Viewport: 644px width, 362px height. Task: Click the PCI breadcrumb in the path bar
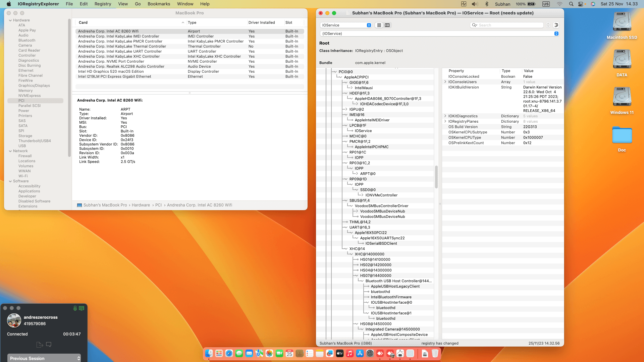(159, 205)
